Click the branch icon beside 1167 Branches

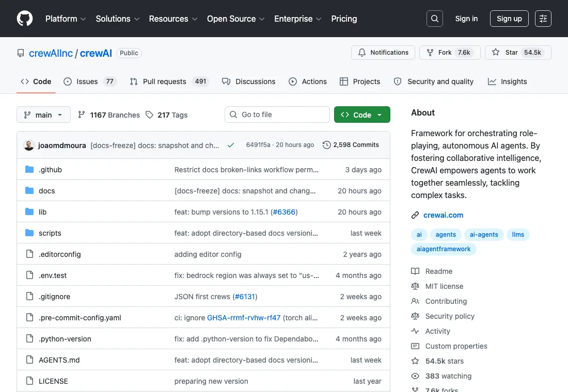click(82, 115)
